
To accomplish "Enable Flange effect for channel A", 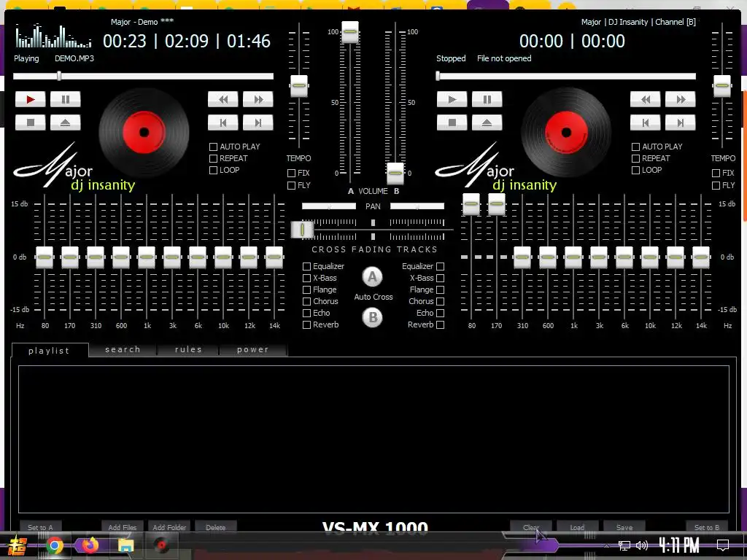I will click(x=307, y=289).
